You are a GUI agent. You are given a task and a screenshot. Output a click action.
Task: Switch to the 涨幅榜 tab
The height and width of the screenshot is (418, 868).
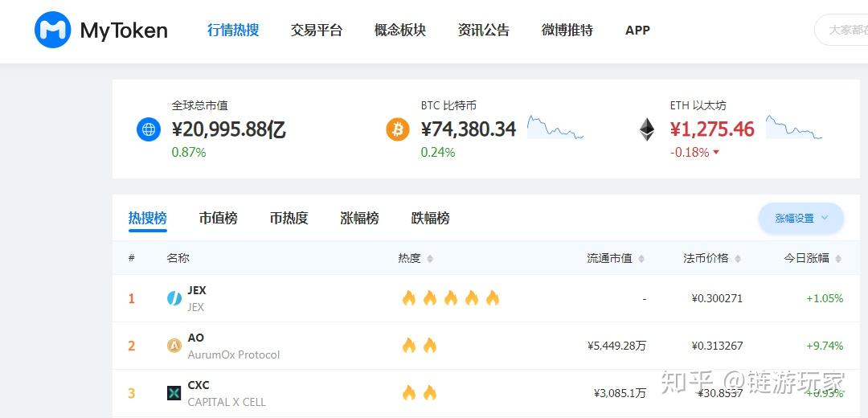coord(359,218)
